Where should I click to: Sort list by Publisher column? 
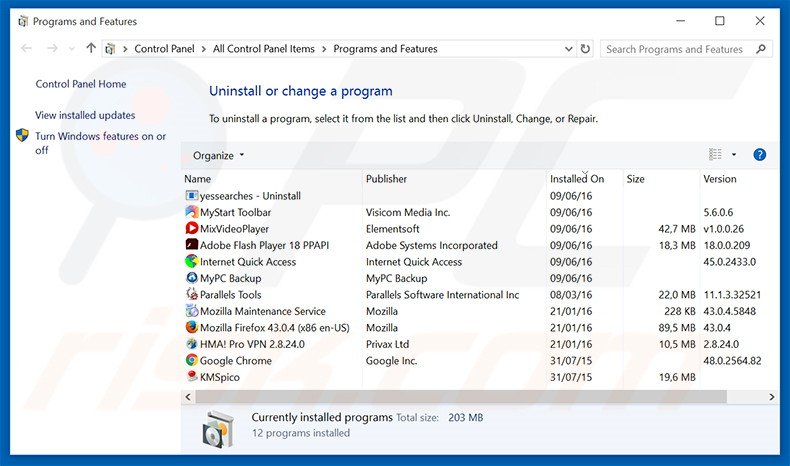[386, 179]
